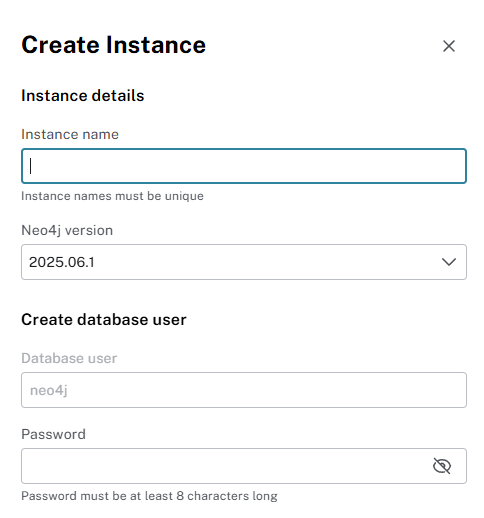Click empty area of the Password field

tap(227, 466)
